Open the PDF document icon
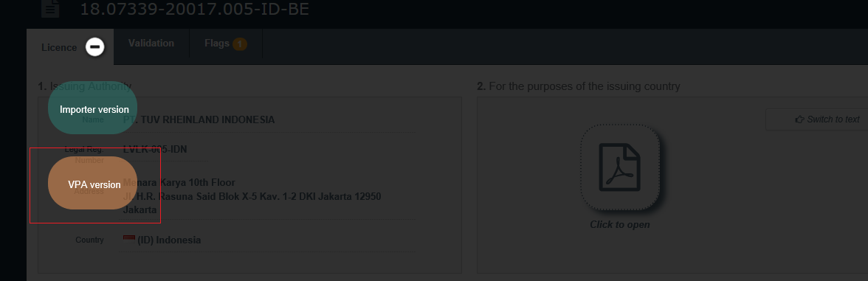The image size is (868, 281). click(x=620, y=167)
